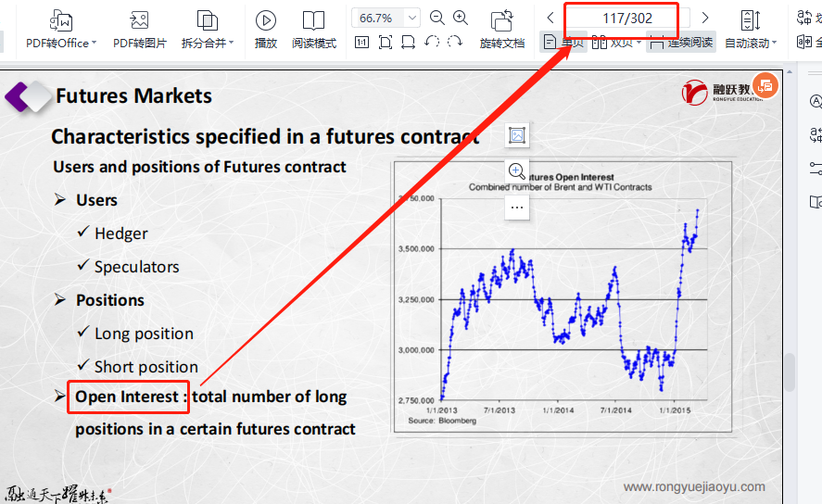The width and height of the screenshot is (822, 504).
Task: Select the actual size 1:1 icon
Action: (x=361, y=42)
